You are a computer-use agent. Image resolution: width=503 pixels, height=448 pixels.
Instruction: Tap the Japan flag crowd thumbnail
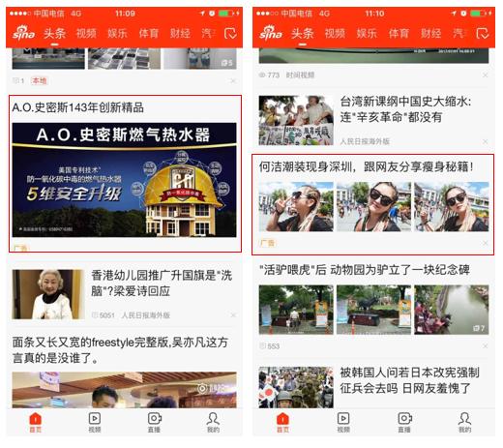[296, 387]
